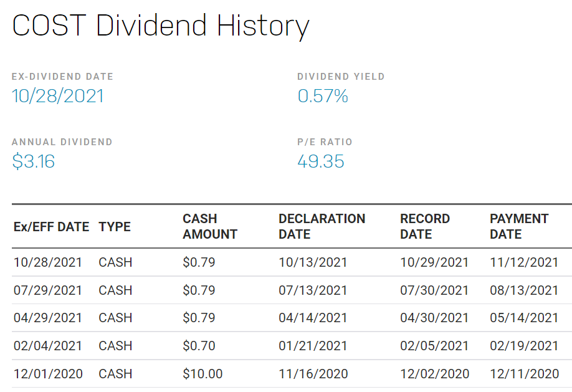Viewport: 572px width, 392px height.
Task: Click record date 07/30/2021
Action: [x=434, y=290]
